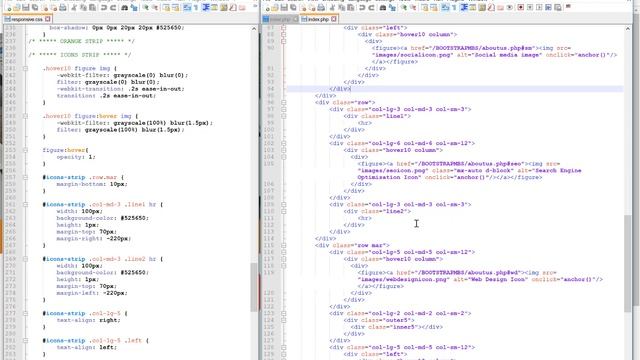The height and width of the screenshot is (360, 640).
Task: Click Stop recording icon in right window toolbar
Action: coord(530,7)
